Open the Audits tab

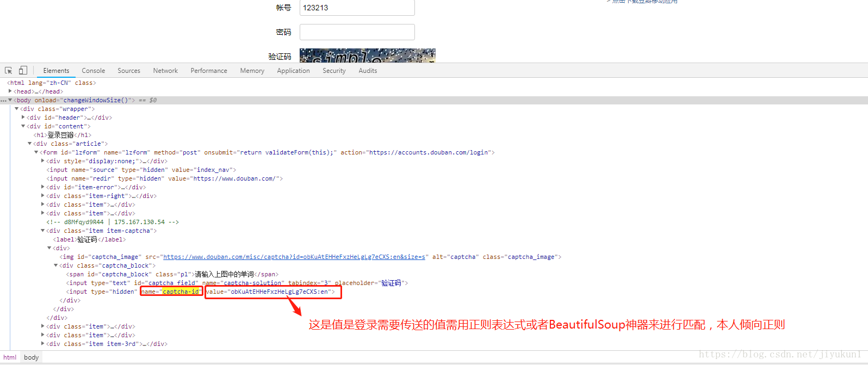368,71
